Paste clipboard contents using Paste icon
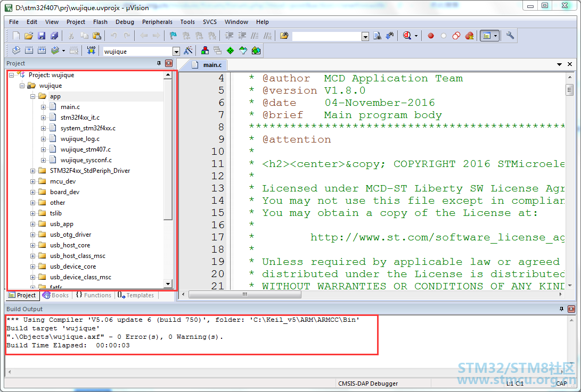 [97, 36]
